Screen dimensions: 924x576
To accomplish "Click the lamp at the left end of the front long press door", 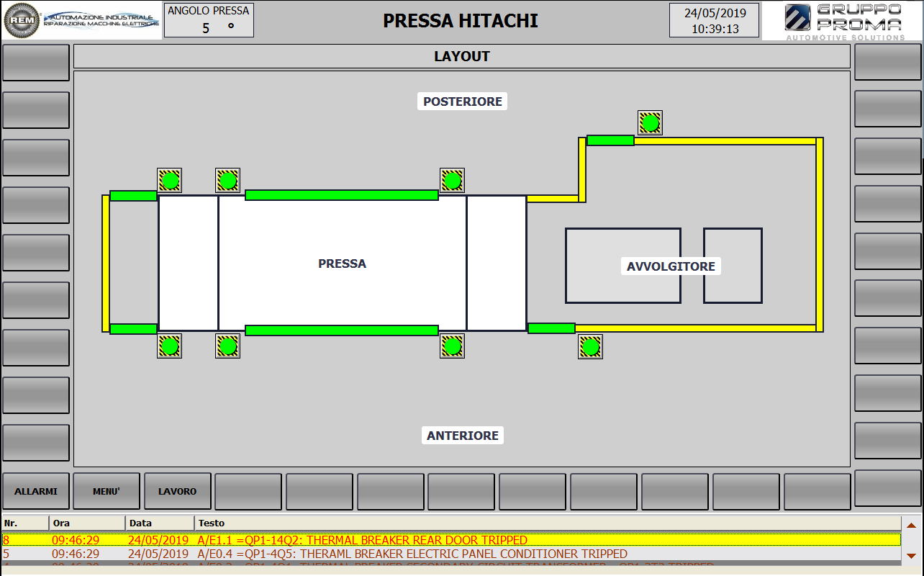I will 227,346.
